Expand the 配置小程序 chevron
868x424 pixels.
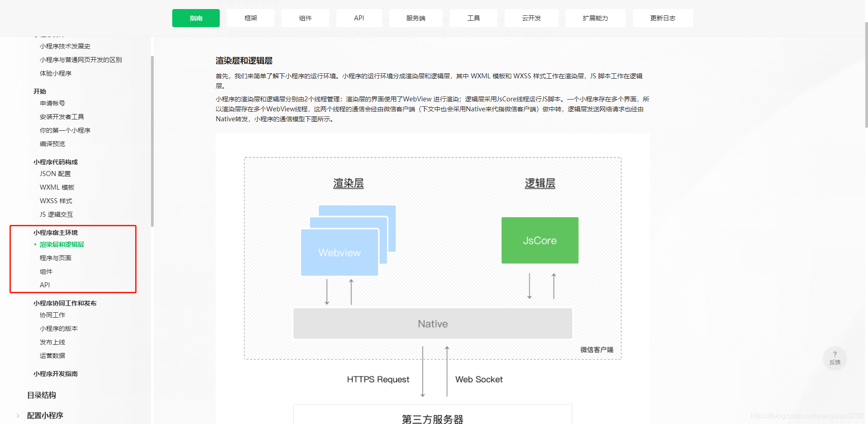(x=18, y=415)
